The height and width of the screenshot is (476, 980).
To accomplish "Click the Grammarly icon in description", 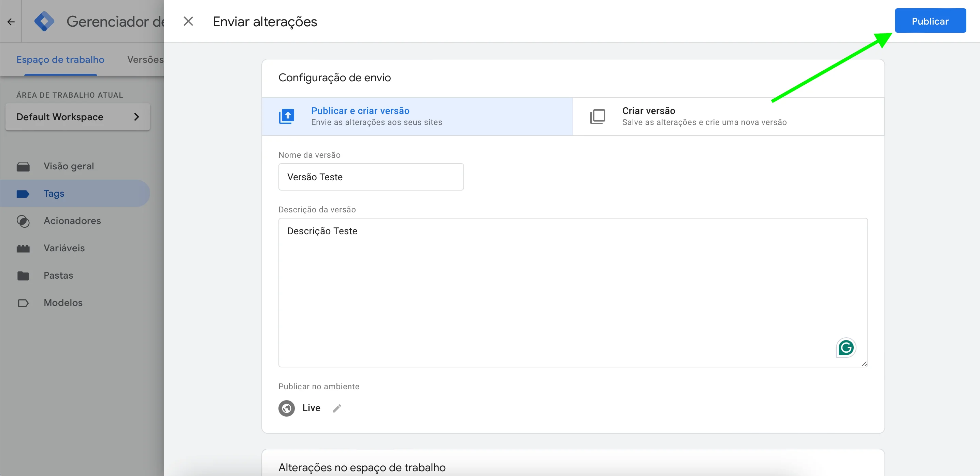I will tap(846, 347).
